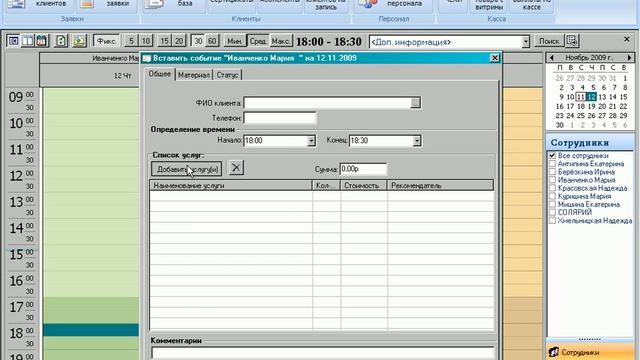The width and height of the screenshot is (640, 360).
Task: Check the Антипина Екатерина checkbox
Action: coord(552,164)
